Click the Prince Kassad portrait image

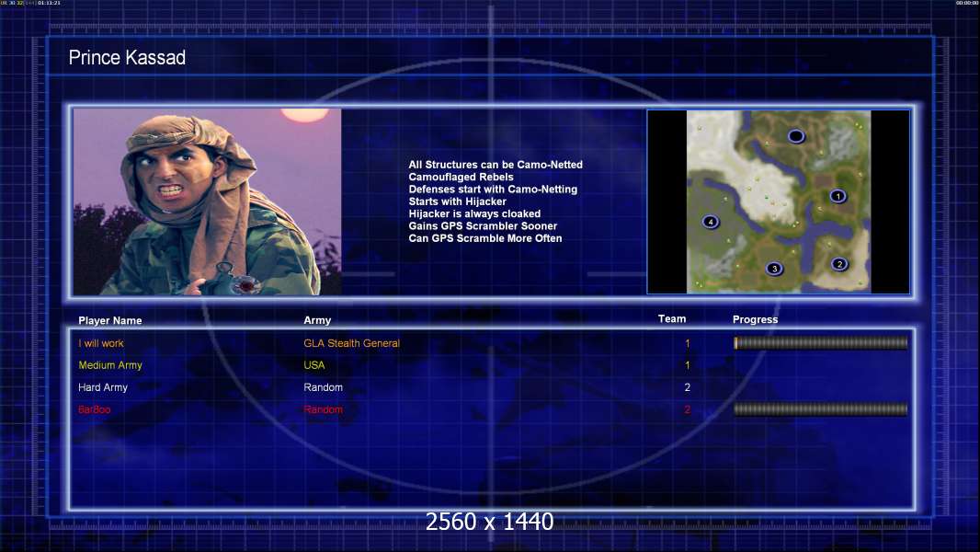[x=207, y=201]
